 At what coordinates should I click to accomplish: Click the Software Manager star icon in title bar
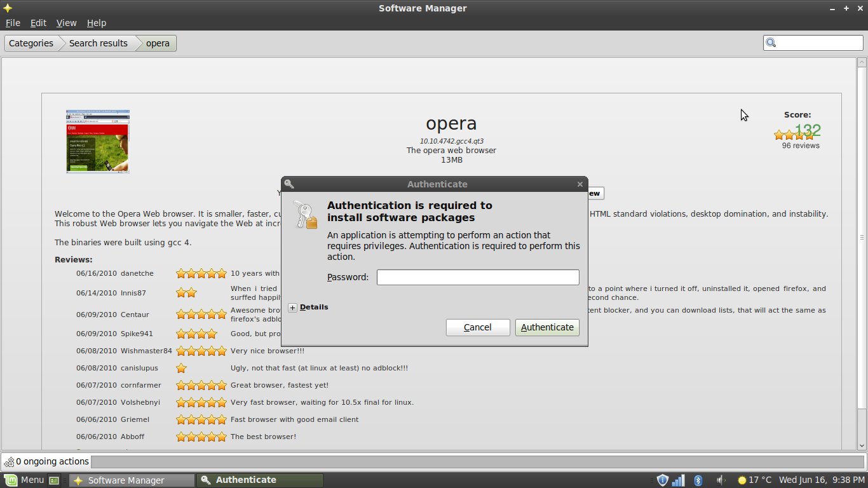pyautogui.click(x=7, y=8)
